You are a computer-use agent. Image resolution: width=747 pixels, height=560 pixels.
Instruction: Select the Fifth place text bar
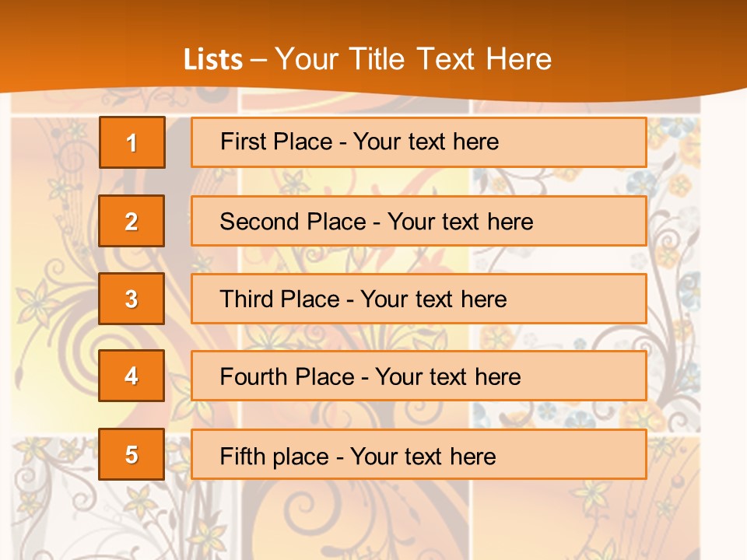[x=419, y=454]
